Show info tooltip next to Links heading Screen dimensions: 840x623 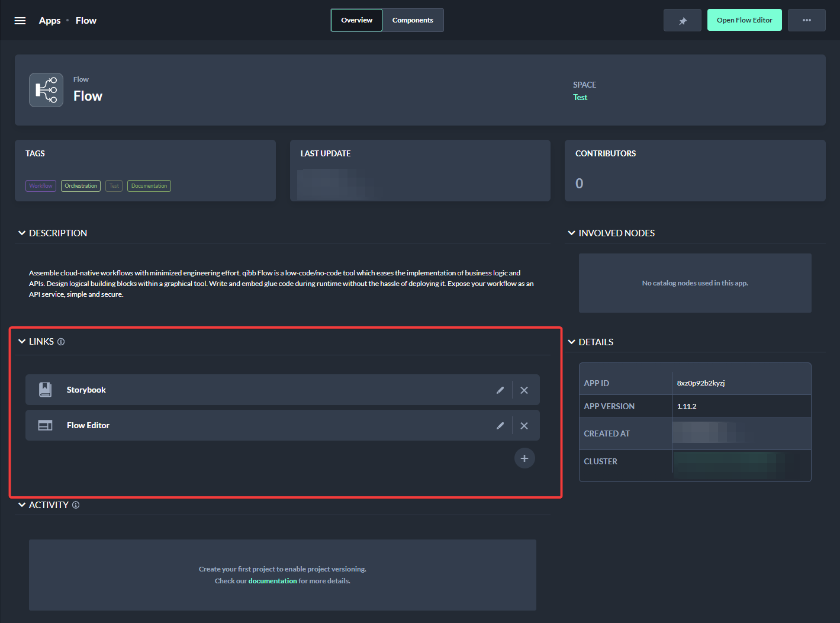[61, 342]
